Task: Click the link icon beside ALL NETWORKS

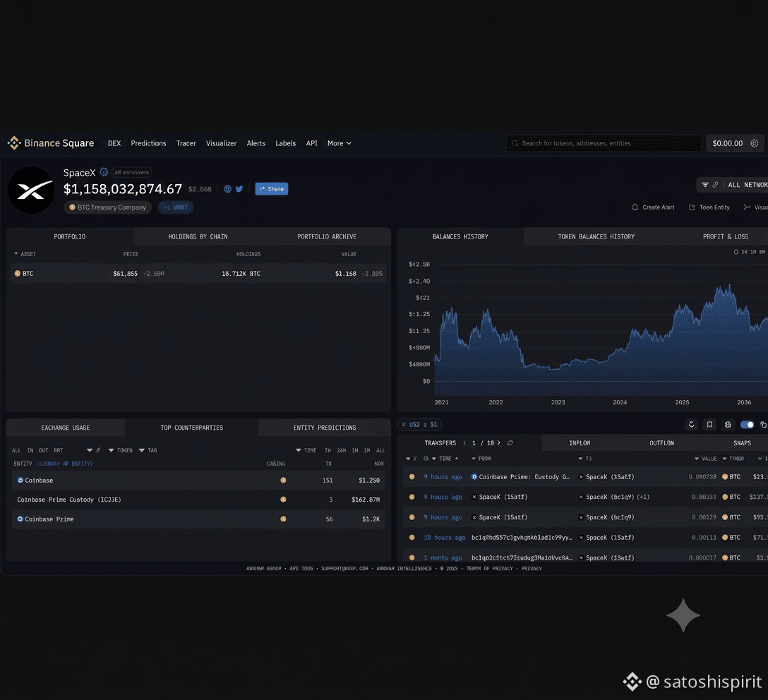Action: (716, 185)
